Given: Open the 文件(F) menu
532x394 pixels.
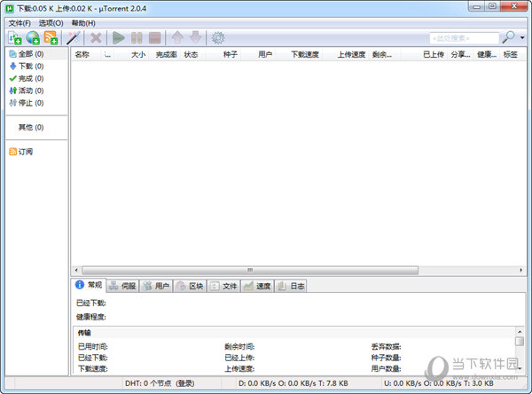Looking at the screenshot, I should tap(20, 23).
